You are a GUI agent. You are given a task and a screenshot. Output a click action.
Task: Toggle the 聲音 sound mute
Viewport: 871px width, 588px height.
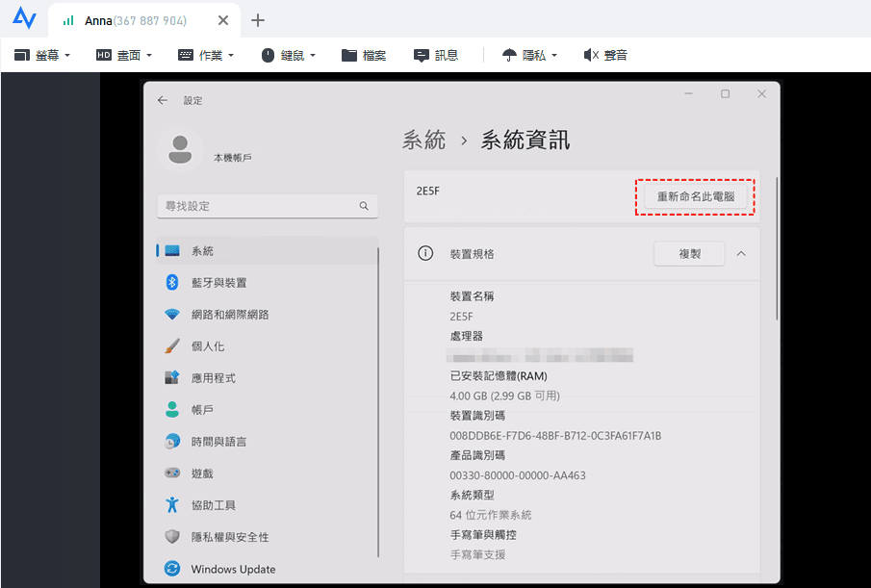(x=605, y=55)
